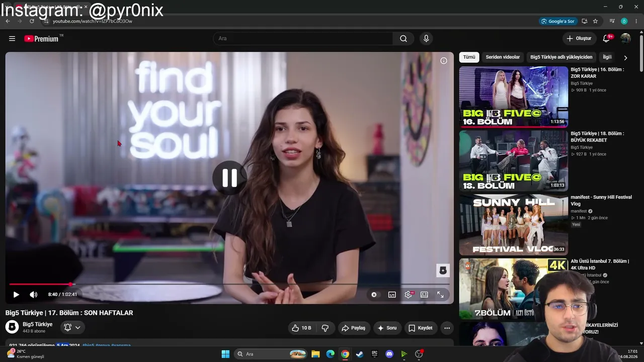Toggle subtitles/captions on the player
644x362 pixels.
pos(392,295)
